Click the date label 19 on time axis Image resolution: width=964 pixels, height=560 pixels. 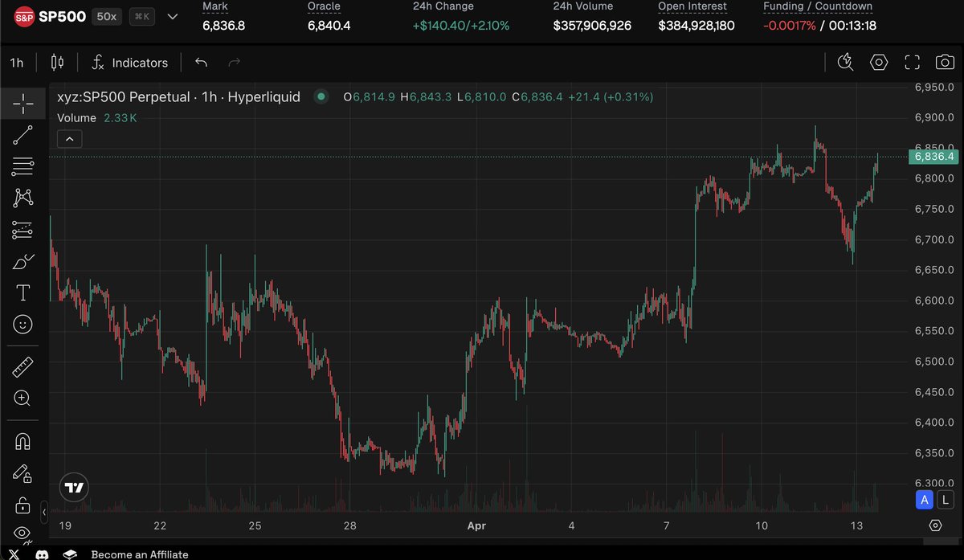point(65,526)
